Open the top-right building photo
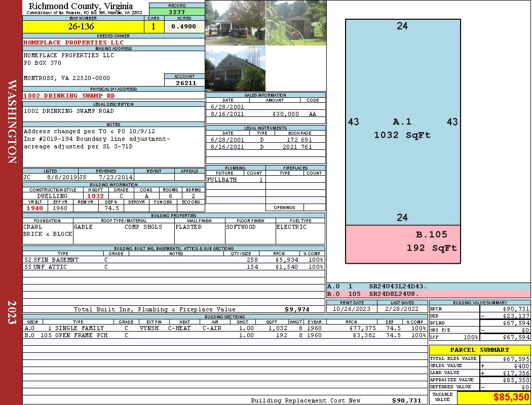The image size is (532, 405). [x=295, y=23]
